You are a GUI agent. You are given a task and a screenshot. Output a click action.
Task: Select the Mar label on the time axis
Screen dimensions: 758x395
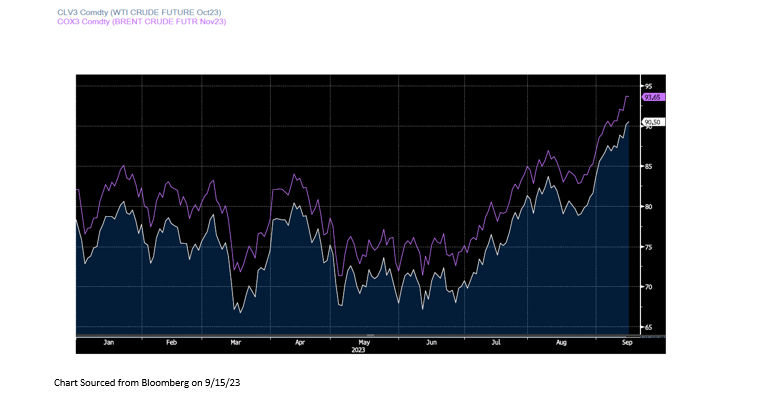click(235, 342)
